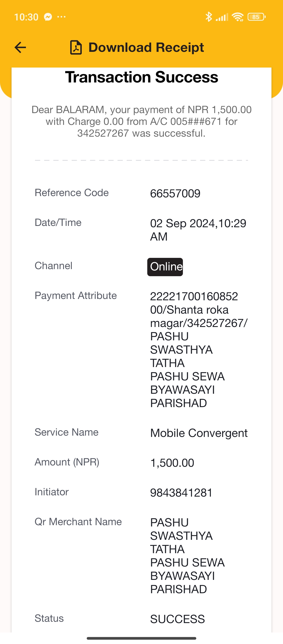Tap the 10:30 clock in status bar
The height and width of the screenshot is (644, 283).
[26, 17]
